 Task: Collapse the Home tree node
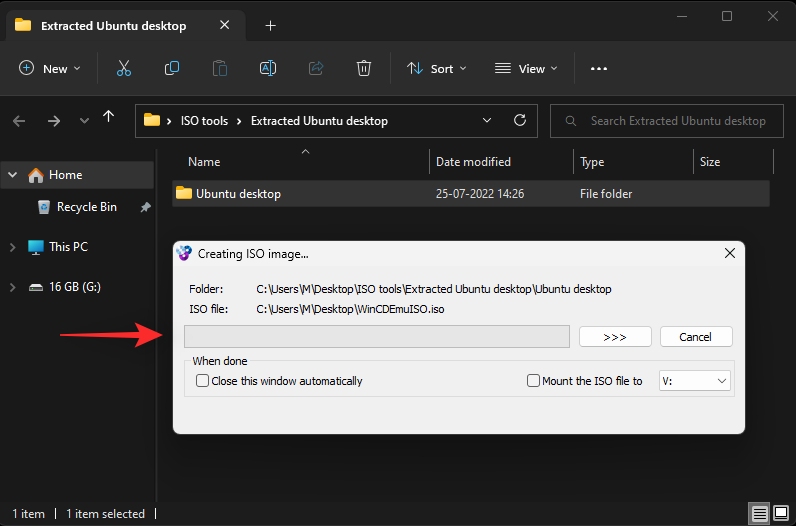13,175
